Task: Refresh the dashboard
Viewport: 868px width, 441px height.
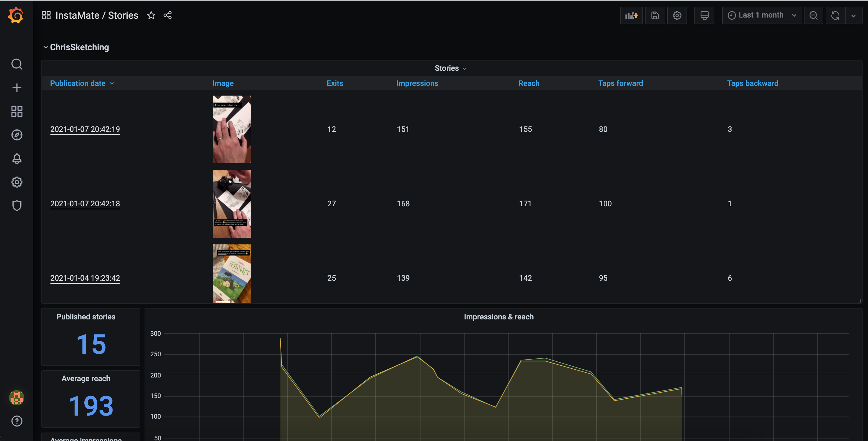Action: click(x=835, y=15)
